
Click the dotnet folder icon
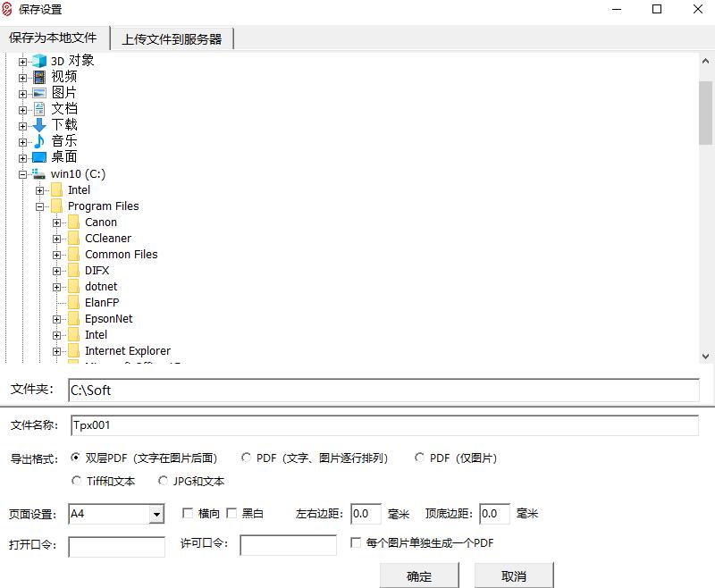(73, 287)
